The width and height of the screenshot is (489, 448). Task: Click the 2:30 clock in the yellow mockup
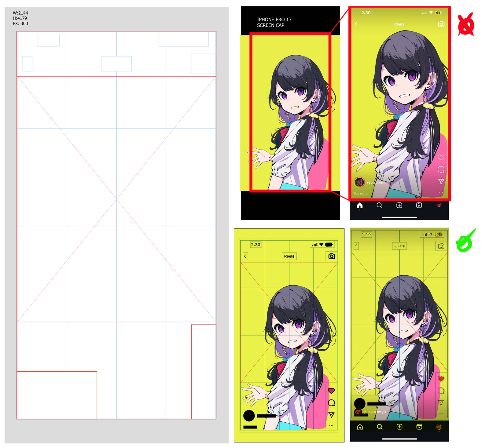256,245
